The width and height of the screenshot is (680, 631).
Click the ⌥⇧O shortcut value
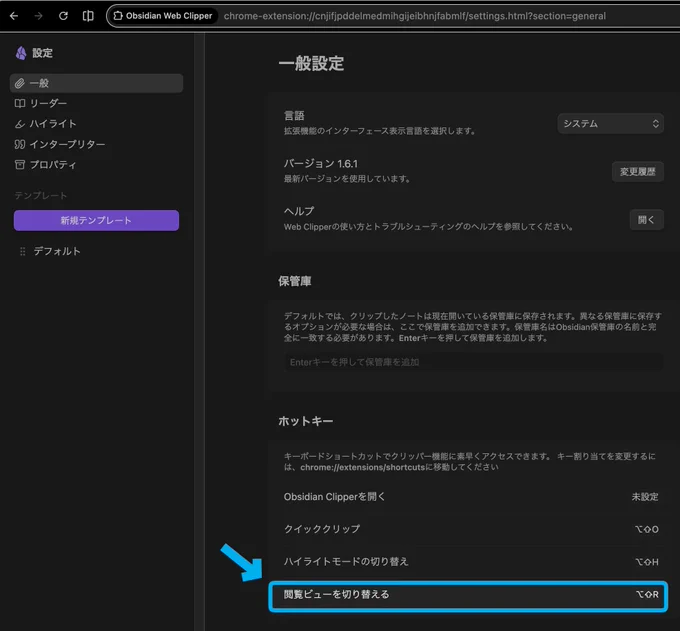[647, 529]
